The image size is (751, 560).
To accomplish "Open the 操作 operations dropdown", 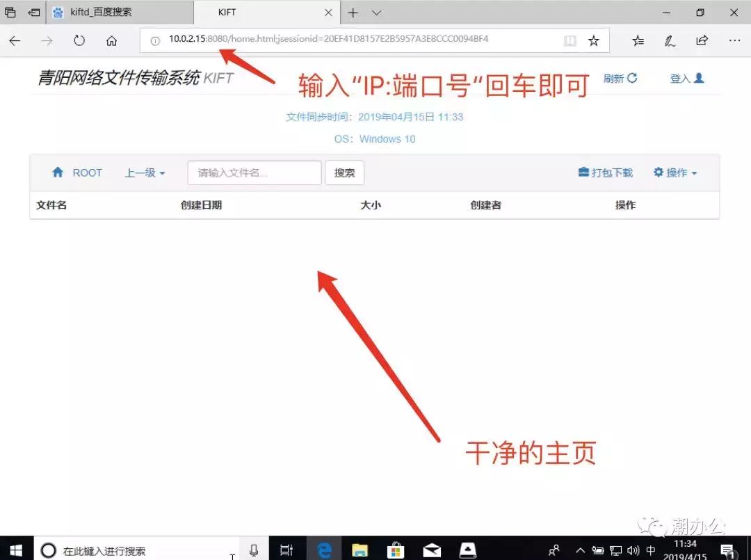I will [674, 173].
